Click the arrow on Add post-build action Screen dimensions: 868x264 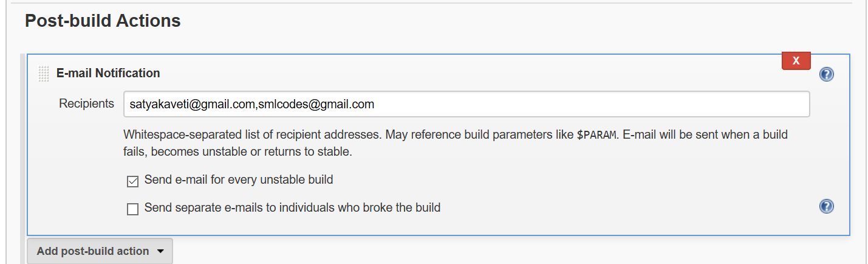coord(160,251)
